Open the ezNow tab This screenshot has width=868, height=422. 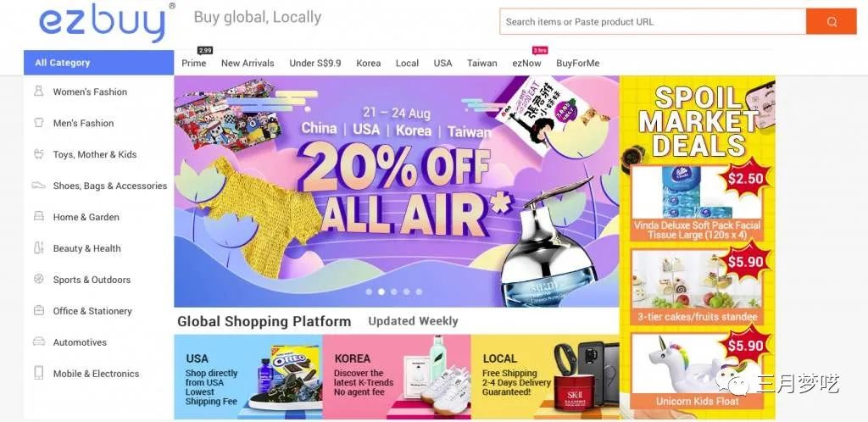526,63
